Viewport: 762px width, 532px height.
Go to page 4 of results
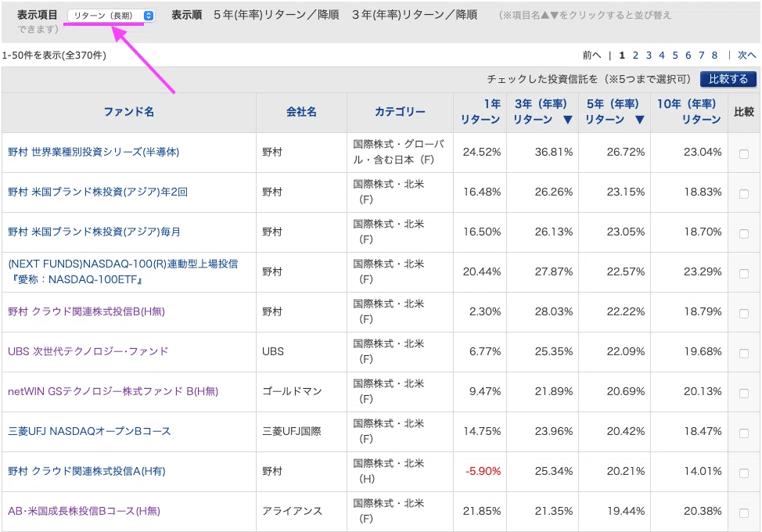coord(661,56)
